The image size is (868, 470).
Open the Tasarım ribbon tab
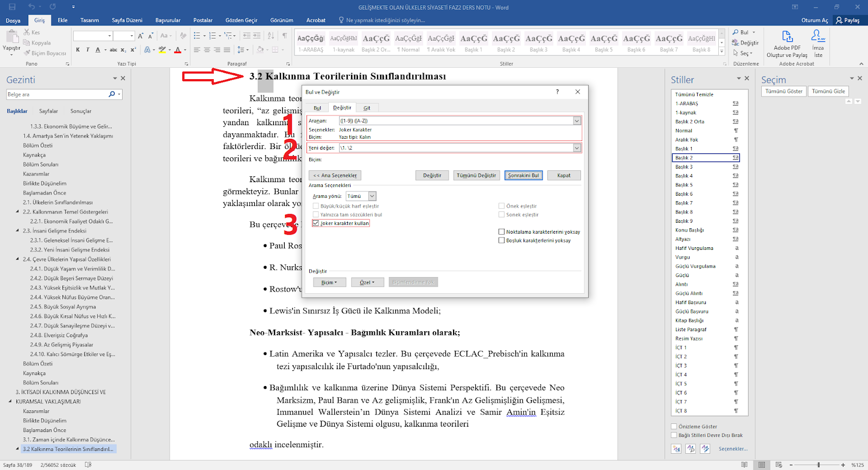pyautogui.click(x=90, y=20)
